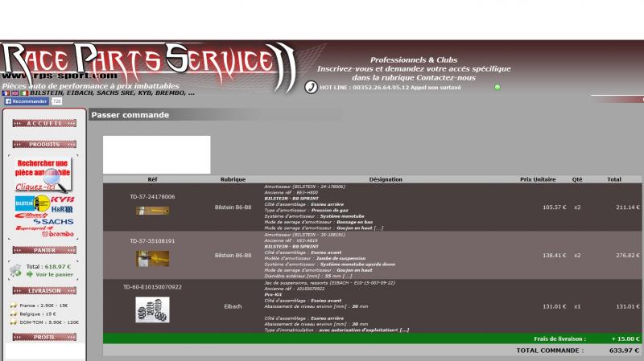
Task: Click the shopping cart icon
Action: coord(15,270)
